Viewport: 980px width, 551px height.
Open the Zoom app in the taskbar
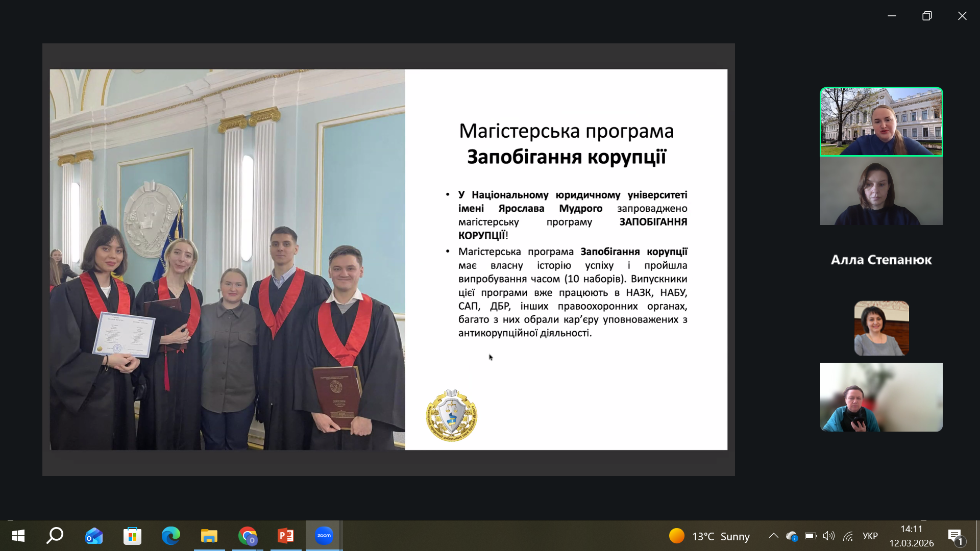pos(324,536)
